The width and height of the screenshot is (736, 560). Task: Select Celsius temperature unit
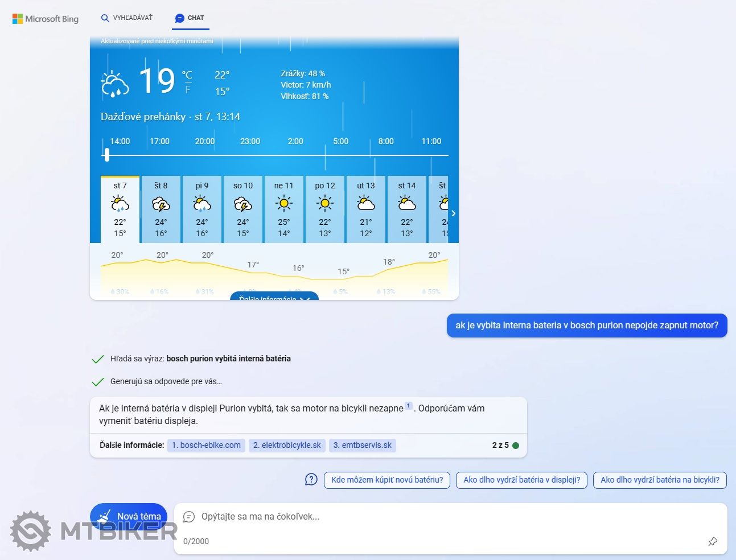click(x=187, y=75)
